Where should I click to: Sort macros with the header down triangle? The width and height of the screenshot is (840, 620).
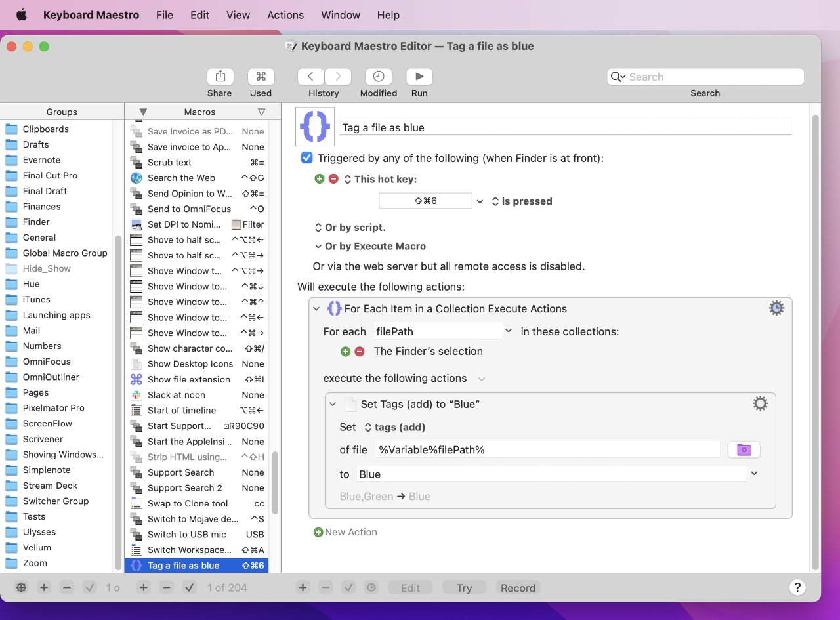tap(143, 112)
